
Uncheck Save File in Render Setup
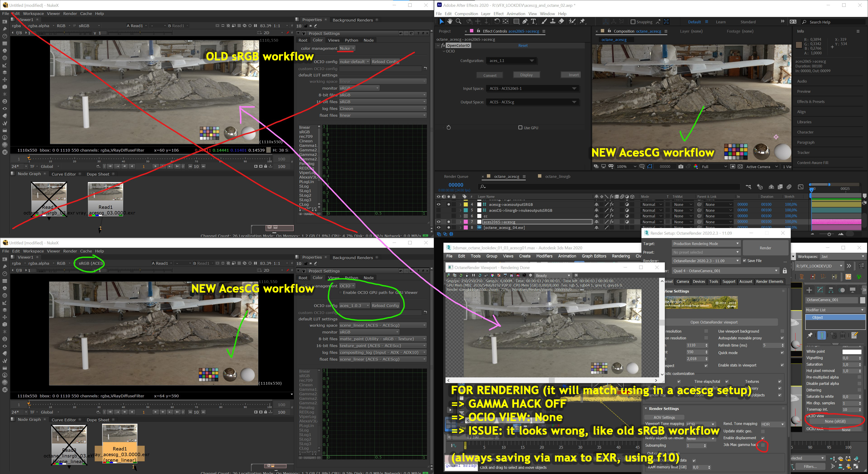coord(745,261)
